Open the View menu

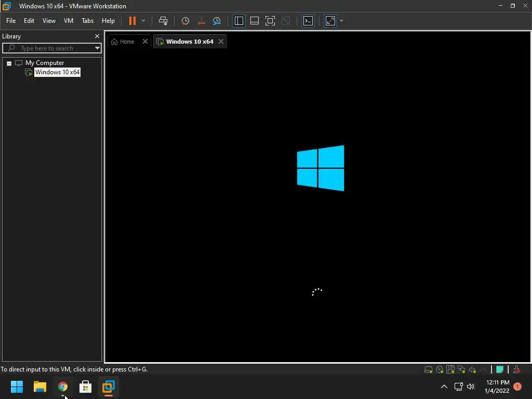49,21
